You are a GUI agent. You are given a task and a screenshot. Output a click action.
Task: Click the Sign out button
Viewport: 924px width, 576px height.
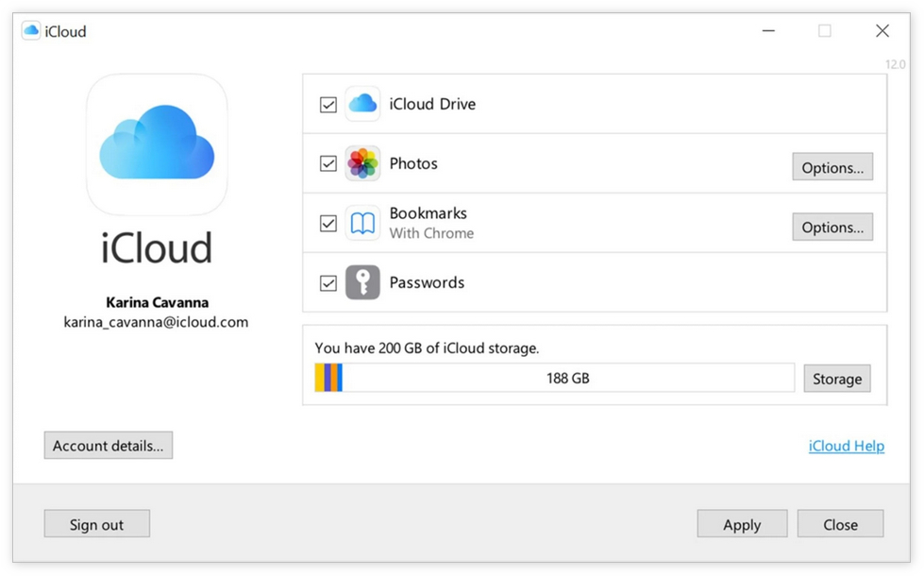click(x=96, y=524)
